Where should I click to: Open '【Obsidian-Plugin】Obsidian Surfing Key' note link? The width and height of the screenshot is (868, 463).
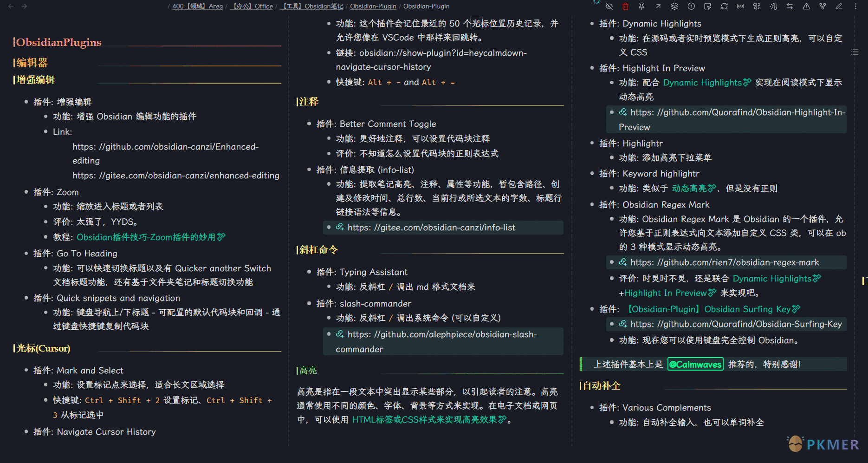[x=712, y=309]
